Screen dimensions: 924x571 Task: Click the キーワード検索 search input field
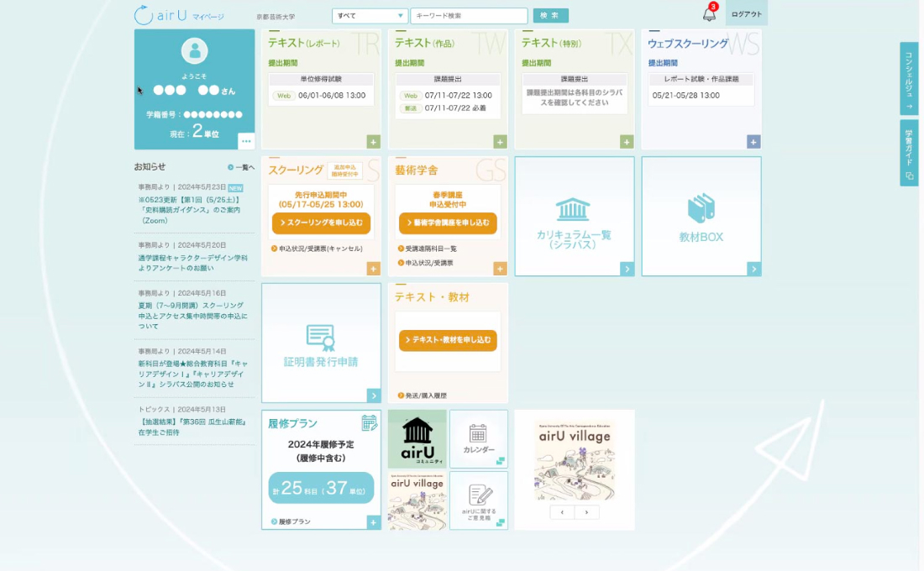(469, 16)
